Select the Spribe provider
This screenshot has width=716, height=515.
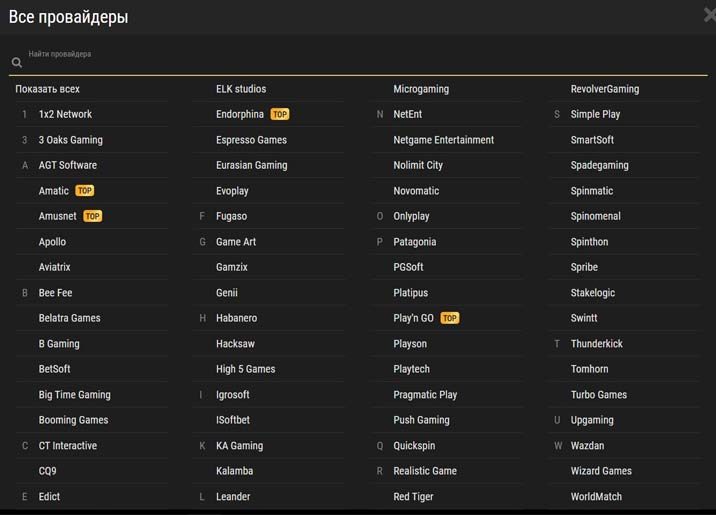pyautogui.click(x=584, y=267)
